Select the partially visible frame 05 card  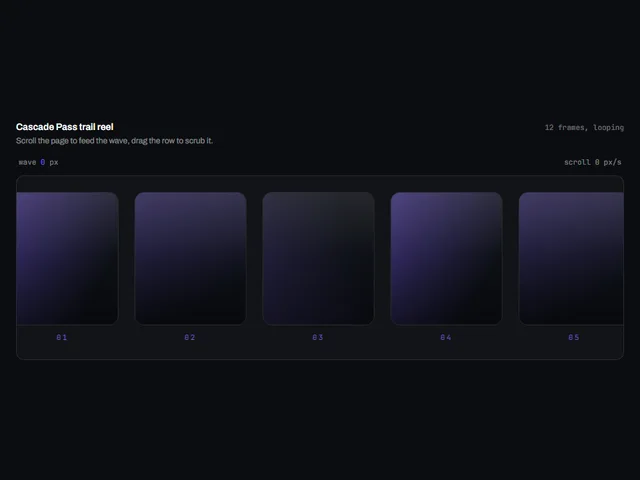571,258
